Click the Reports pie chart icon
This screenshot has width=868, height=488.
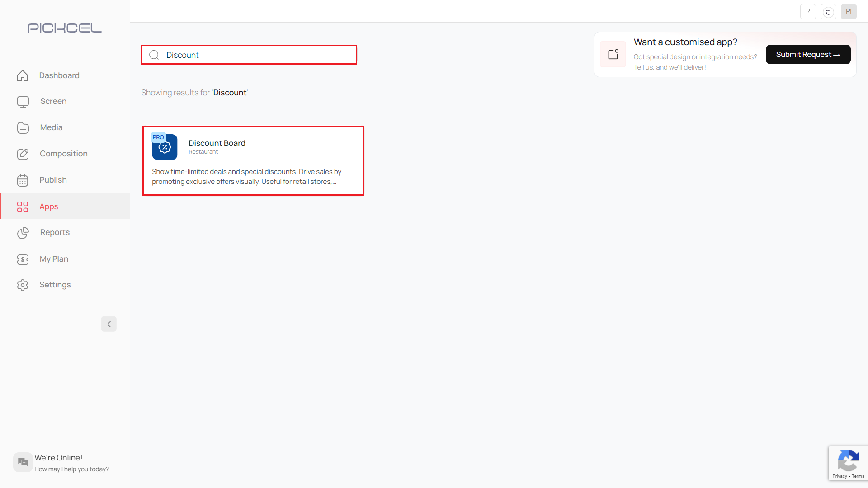pos(23,233)
